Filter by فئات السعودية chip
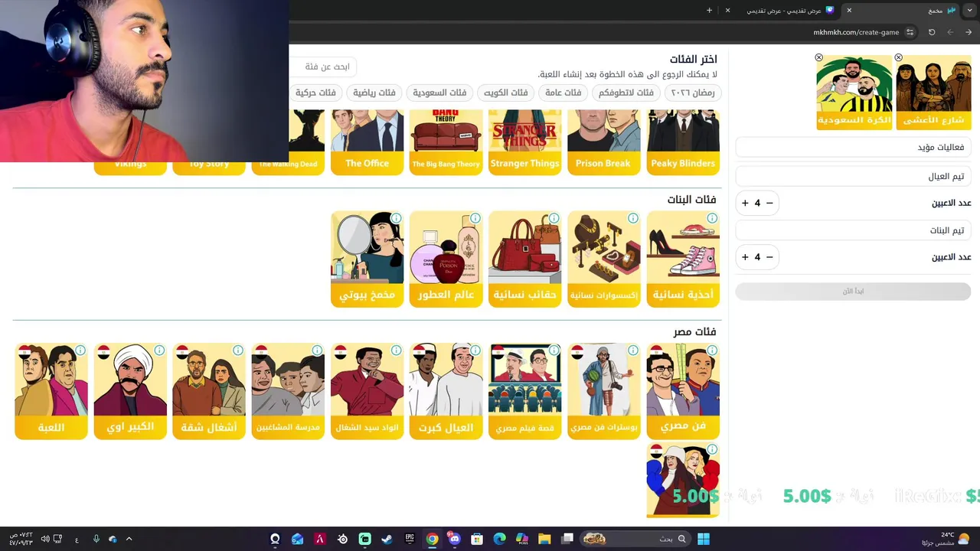This screenshot has width=980, height=551. click(x=439, y=93)
